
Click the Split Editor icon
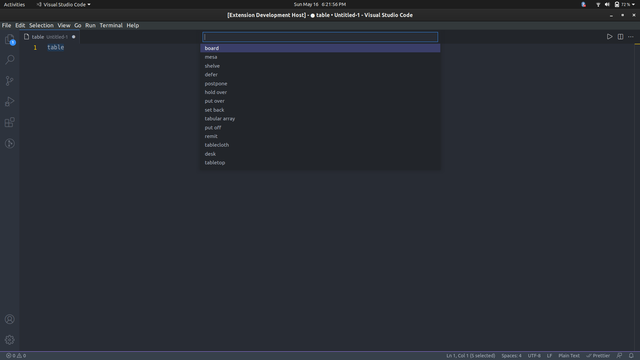pos(620,37)
